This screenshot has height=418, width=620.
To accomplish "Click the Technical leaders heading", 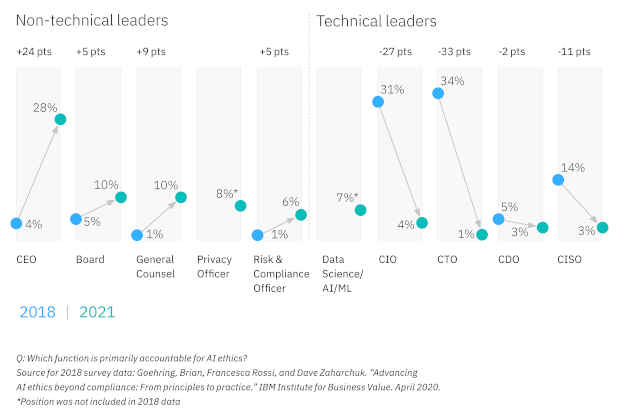I will coord(376,21).
